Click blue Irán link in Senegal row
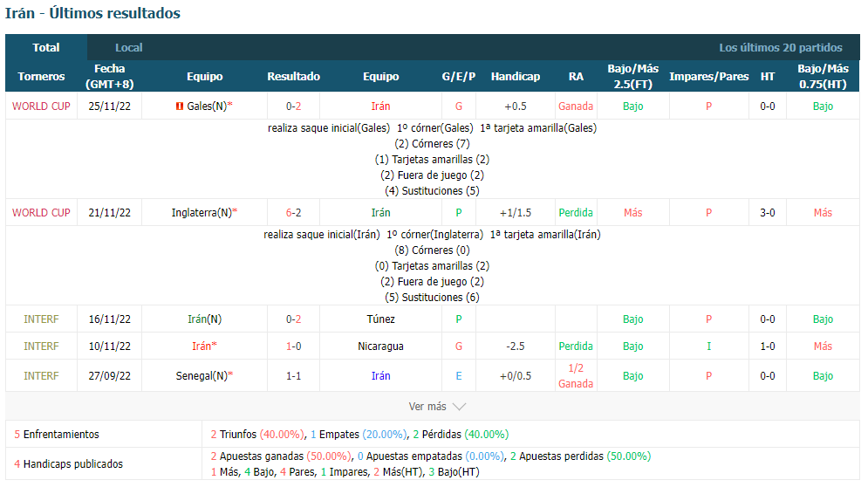Image resolution: width=868 pixels, height=487 pixels. pos(381,375)
